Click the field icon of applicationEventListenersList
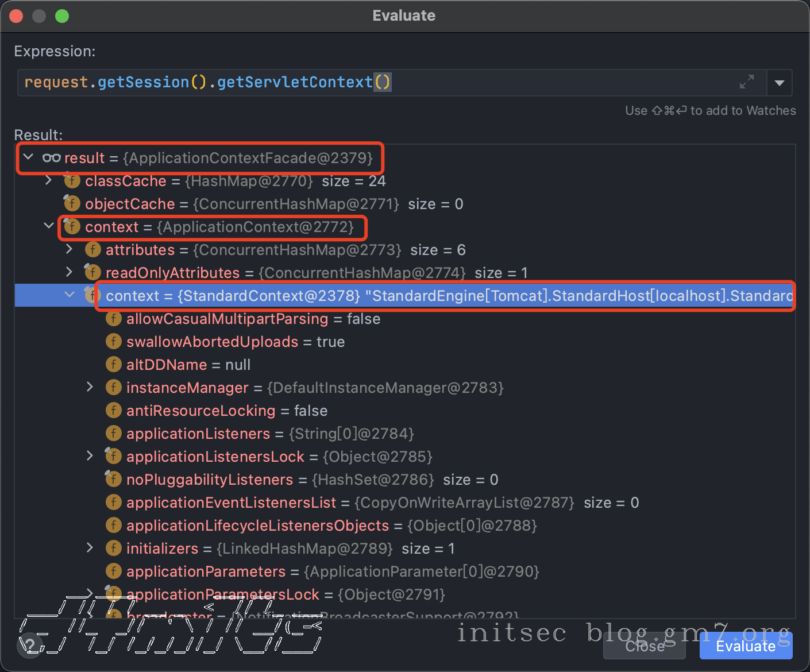The image size is (810, 672). tap(114, 503)
